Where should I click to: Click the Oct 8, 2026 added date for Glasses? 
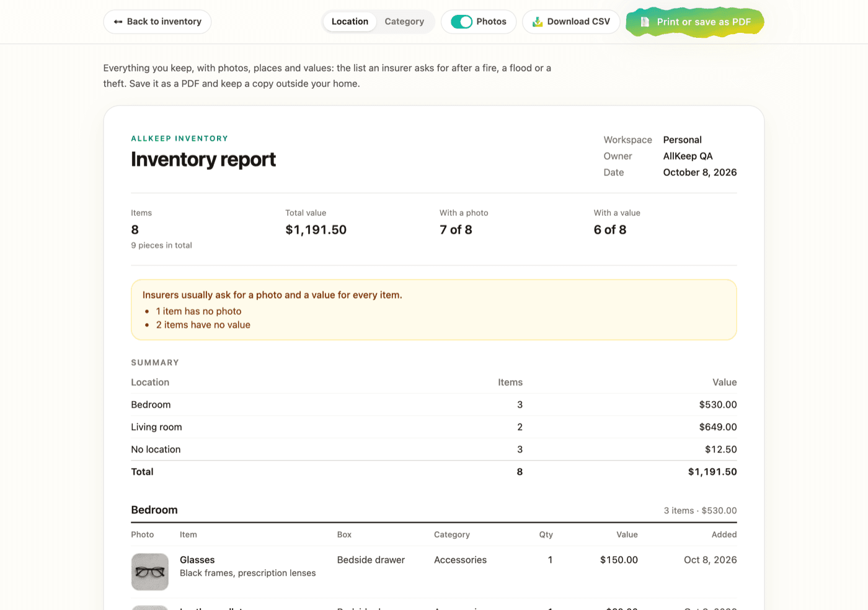click(x=710, y=560)
